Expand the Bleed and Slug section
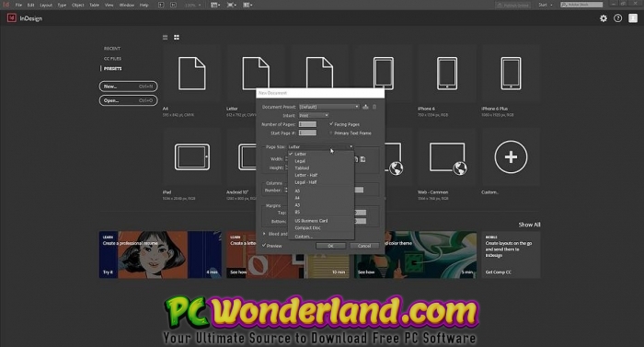Screen dimensions: 644x347 coord(264,234)
